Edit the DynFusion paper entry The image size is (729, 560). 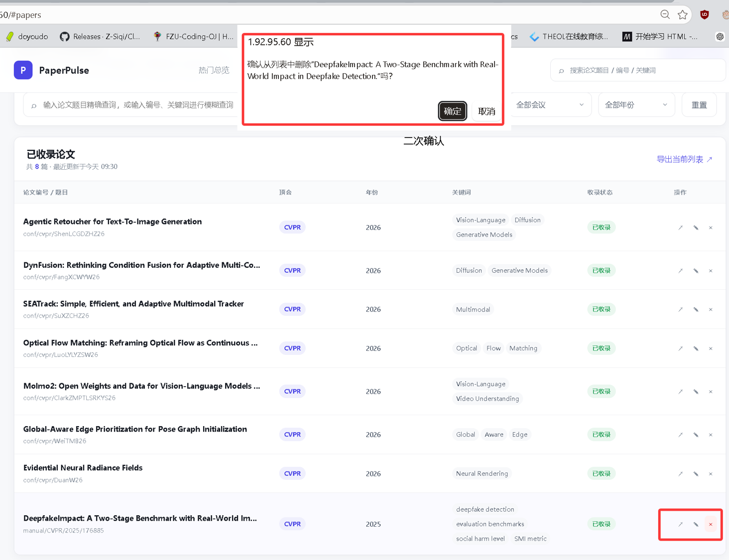[x=696, y=271]
